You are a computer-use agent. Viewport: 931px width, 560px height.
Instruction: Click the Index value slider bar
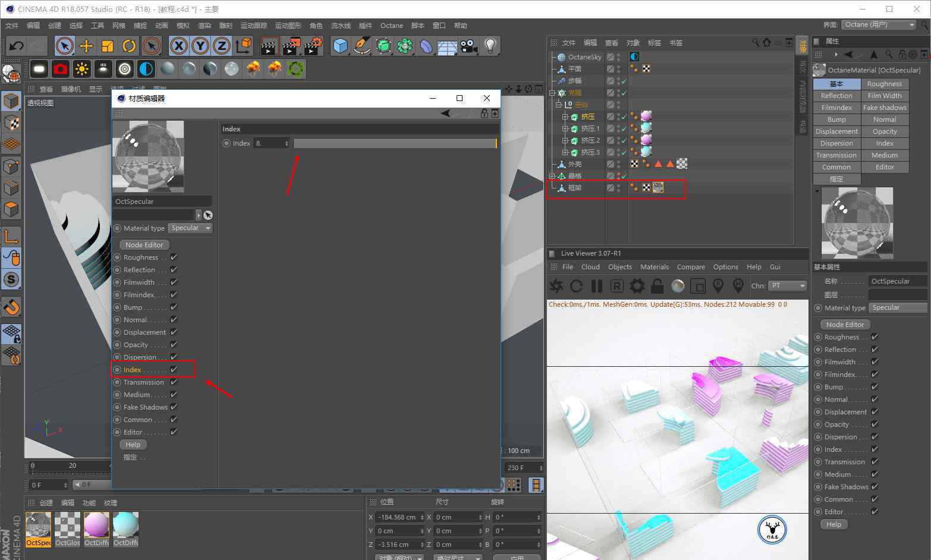[395, 143]
